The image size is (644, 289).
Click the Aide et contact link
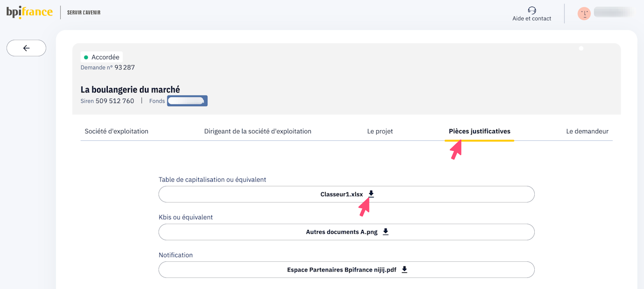(x=532, y=19)
